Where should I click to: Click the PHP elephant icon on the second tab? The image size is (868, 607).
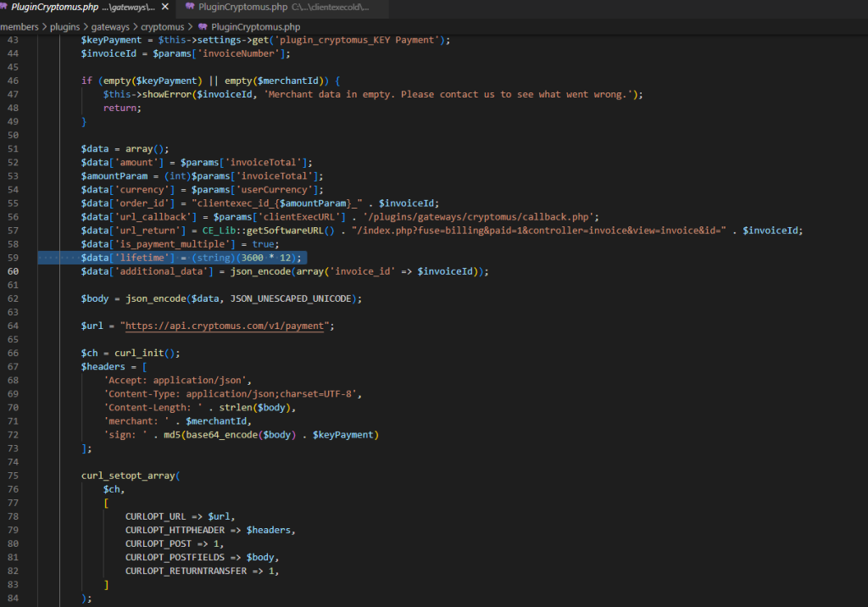tap(191, 8)
